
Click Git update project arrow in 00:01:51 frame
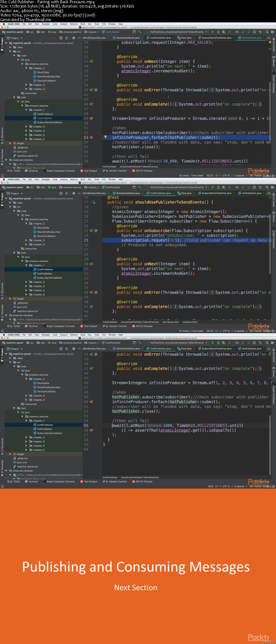point(243,187)
